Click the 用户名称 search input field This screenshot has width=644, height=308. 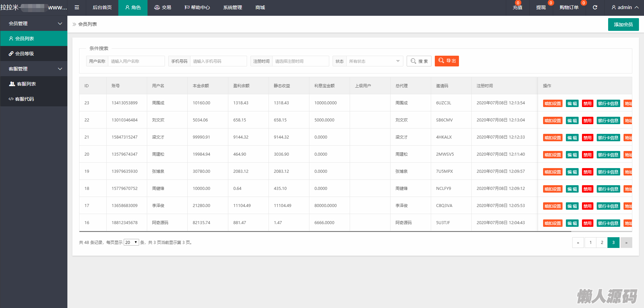pyautogui.click(x=136, y=61)
